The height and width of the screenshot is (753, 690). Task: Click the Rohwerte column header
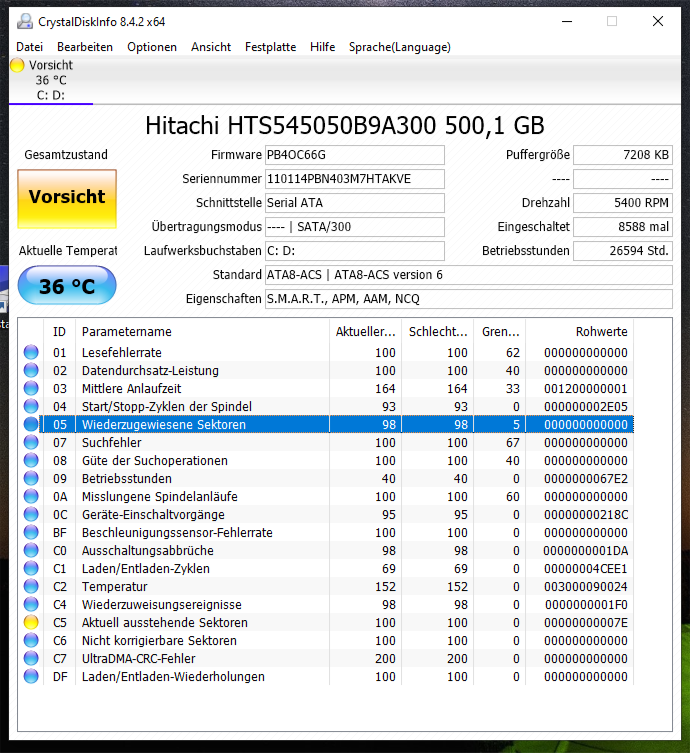[580, 331]
